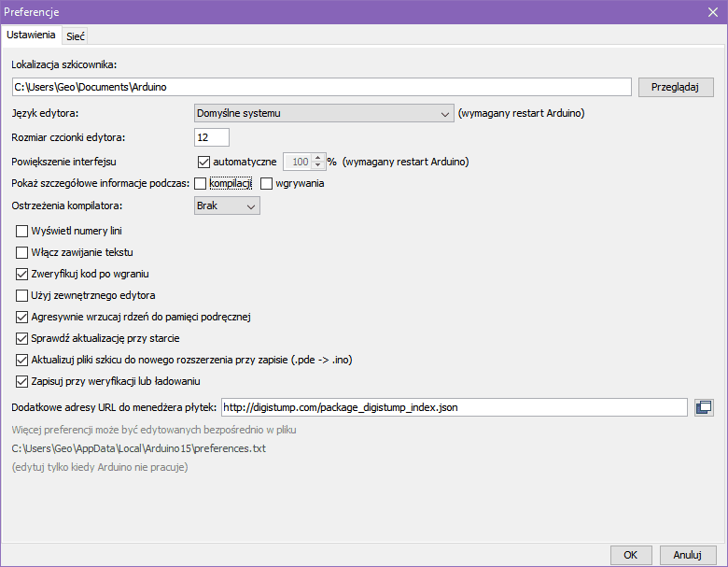Expand the Ostrzeżenia kompilatora dropdown

(x=227, y=206)
